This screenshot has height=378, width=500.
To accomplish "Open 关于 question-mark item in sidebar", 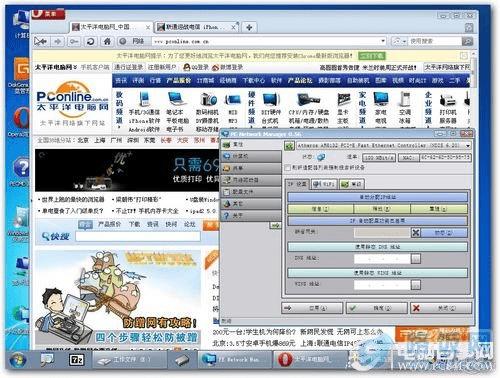I will [251, 216].
